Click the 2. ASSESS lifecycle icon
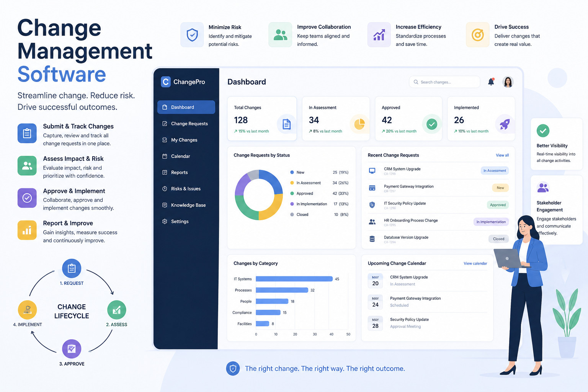This screenshot has height=392, width=588. (117, 310)
